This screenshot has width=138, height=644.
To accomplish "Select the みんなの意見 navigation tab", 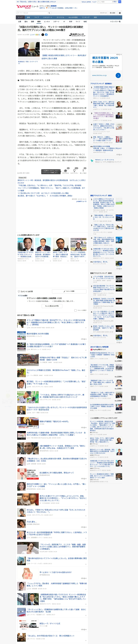I will pos(73,17).
